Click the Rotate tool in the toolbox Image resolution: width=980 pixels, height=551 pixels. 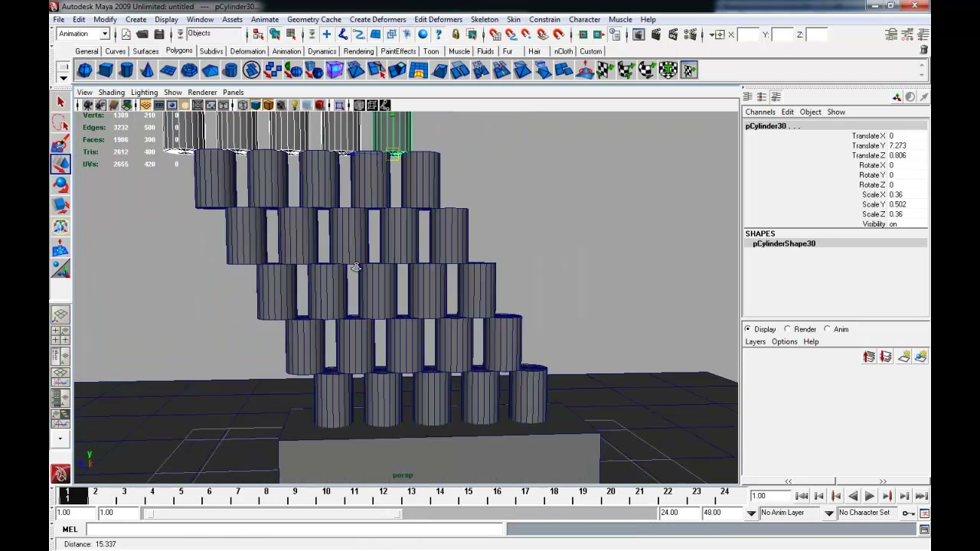(x=60, y=185)
